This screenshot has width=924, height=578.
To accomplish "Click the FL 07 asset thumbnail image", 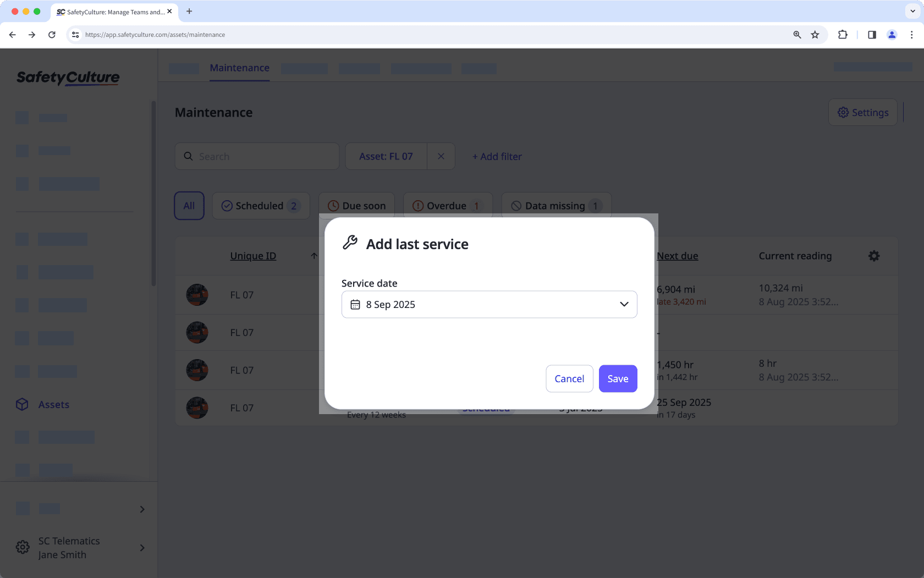I will tap(197, 295).
